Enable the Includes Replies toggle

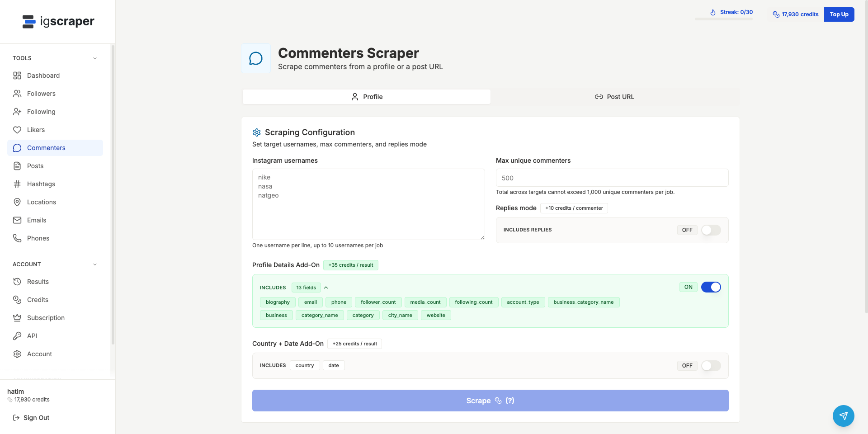[711, 230]
